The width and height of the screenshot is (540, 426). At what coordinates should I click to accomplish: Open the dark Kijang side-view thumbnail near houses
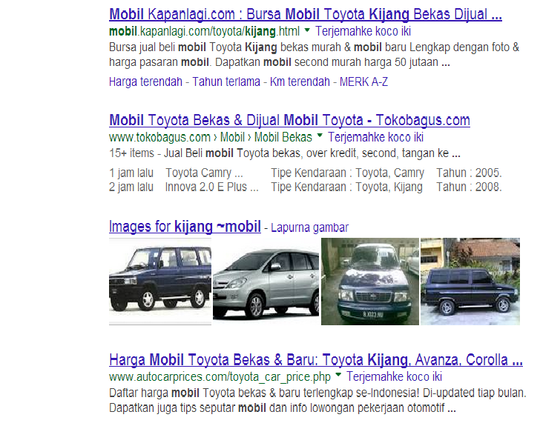point(470,281)
